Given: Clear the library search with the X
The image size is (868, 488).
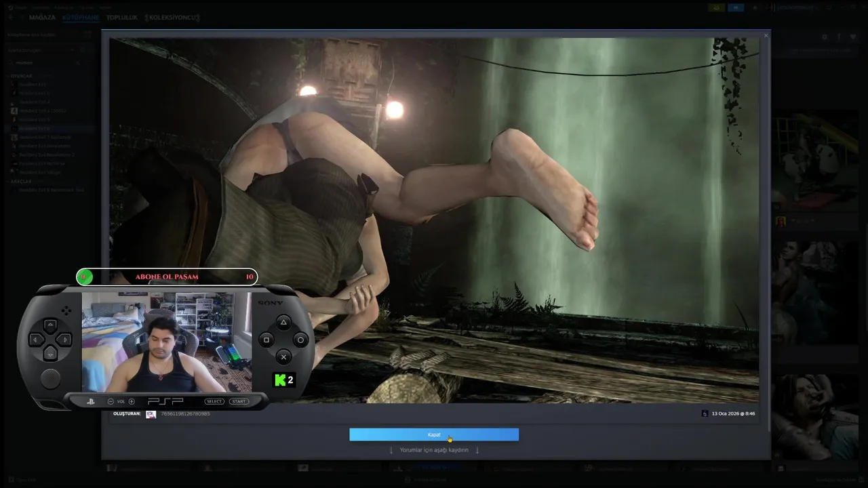Looking at the screenshot, I should click(x=79, y=62).
